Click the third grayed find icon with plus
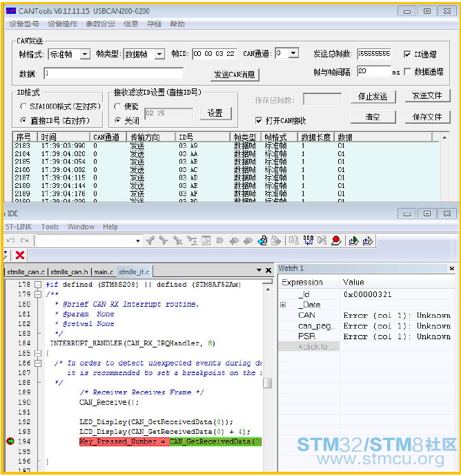Screen dimensions: 461x476 (178, 240)
